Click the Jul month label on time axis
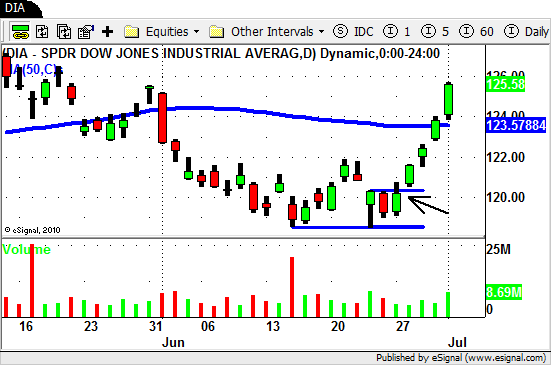 (457, 342)
